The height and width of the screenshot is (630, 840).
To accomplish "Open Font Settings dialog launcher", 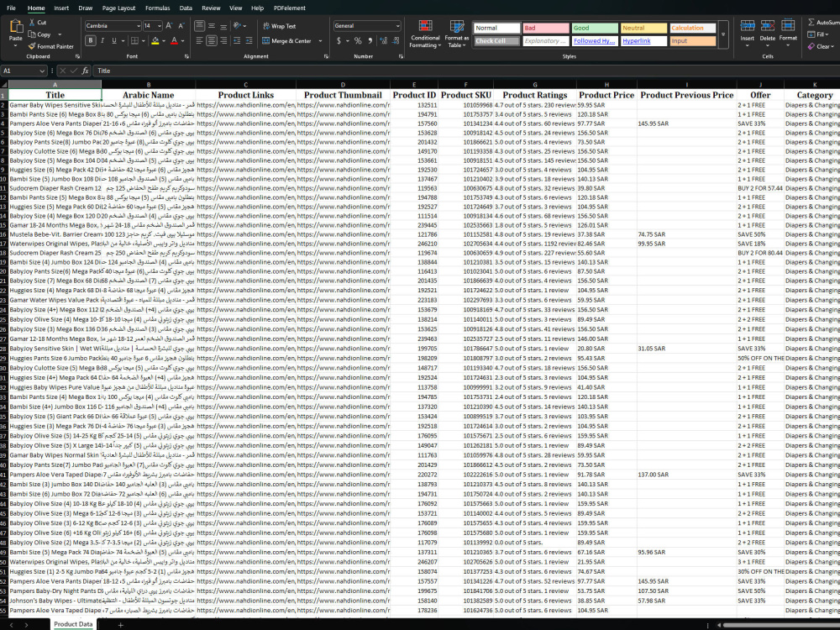I will 186,56.
